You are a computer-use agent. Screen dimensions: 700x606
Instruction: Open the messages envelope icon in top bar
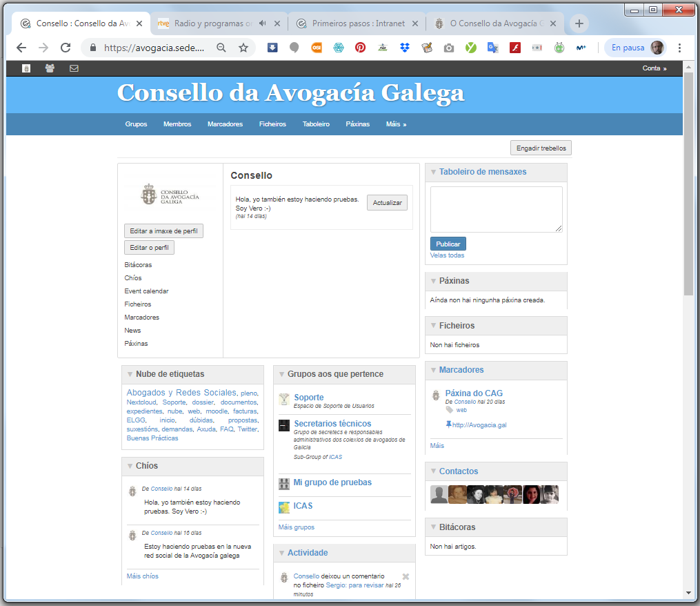(x=74, y=68)
